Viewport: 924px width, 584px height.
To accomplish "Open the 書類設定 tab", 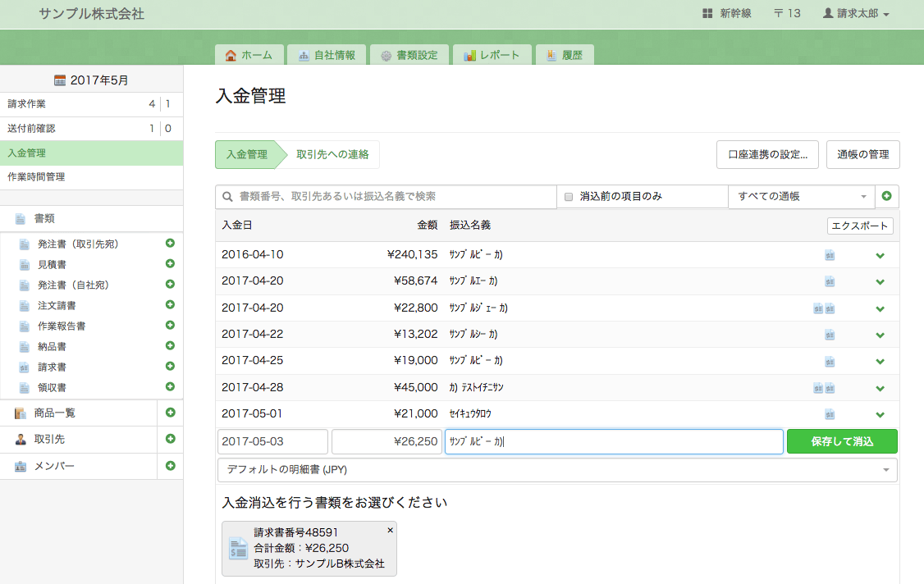I will tap(409, 55).
